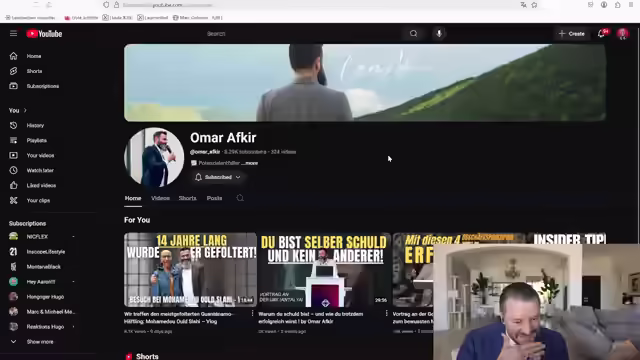
Task: Click the channel banner image
Action: pyautogui.click(x=365, y=82)
